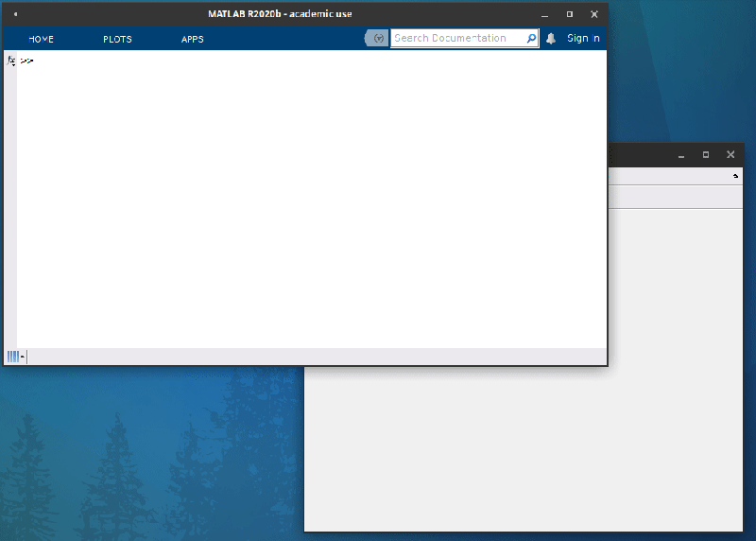The width and height of the screenshot is (756, 541).
Task: Click the curved arrow icon in background window
Action: coord(735,176)
